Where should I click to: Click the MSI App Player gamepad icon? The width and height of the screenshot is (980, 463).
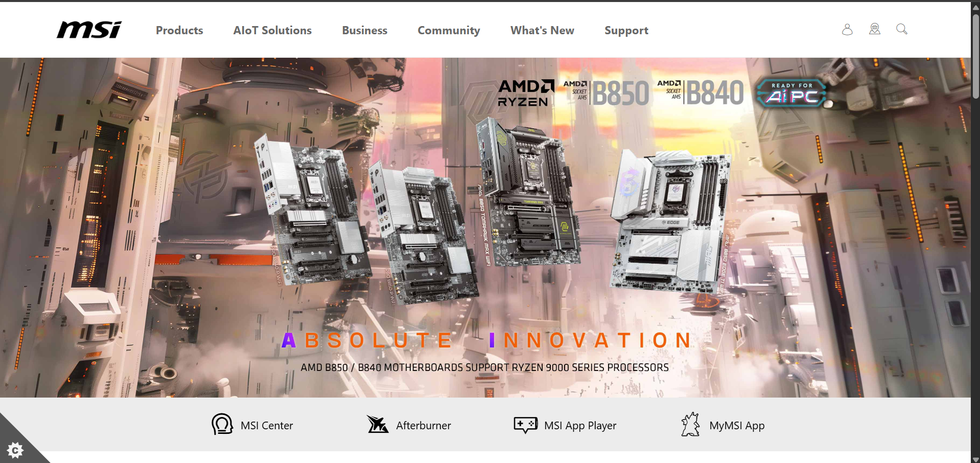(525, 424)
